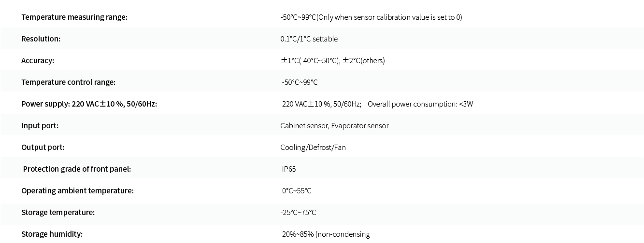
Task: Click the Output port label
Action: tap(43, 148)
